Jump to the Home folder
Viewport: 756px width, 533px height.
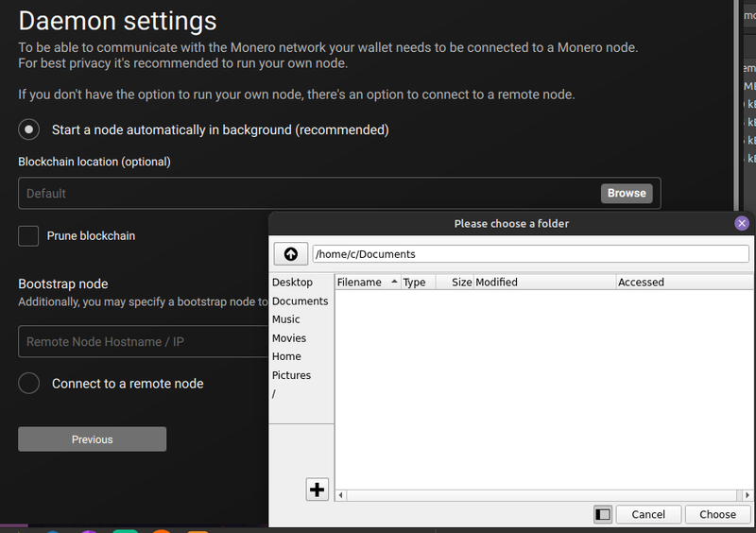point(286,356)
